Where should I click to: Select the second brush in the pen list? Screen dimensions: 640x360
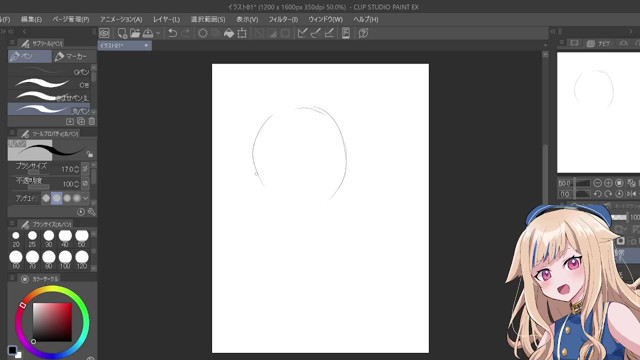[x=49, y=84]
